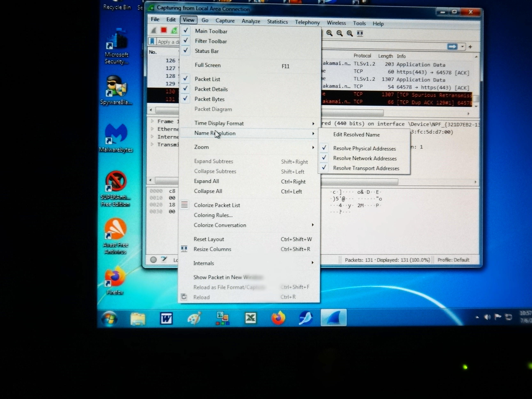This screenshot has width=532, height=399.
Task: Click the Resize Columns toolbar icon
Action: tap(360, 34)
